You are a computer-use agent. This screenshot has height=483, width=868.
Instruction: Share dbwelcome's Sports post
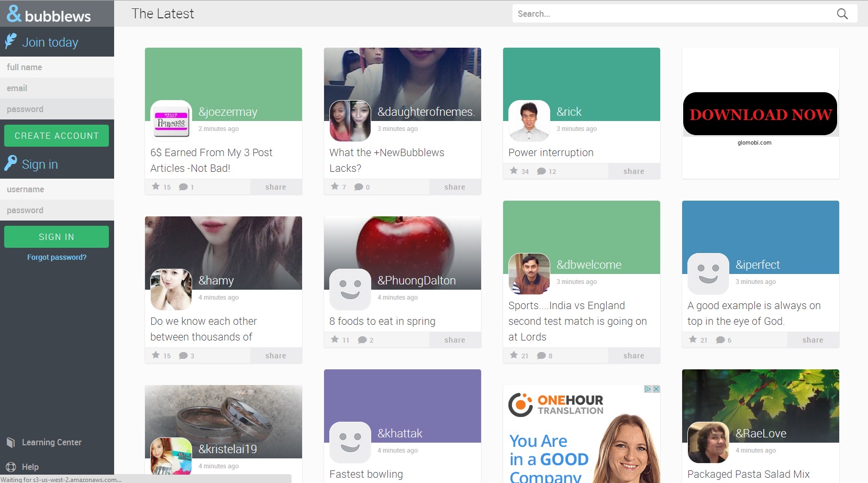tap(634, 356)
